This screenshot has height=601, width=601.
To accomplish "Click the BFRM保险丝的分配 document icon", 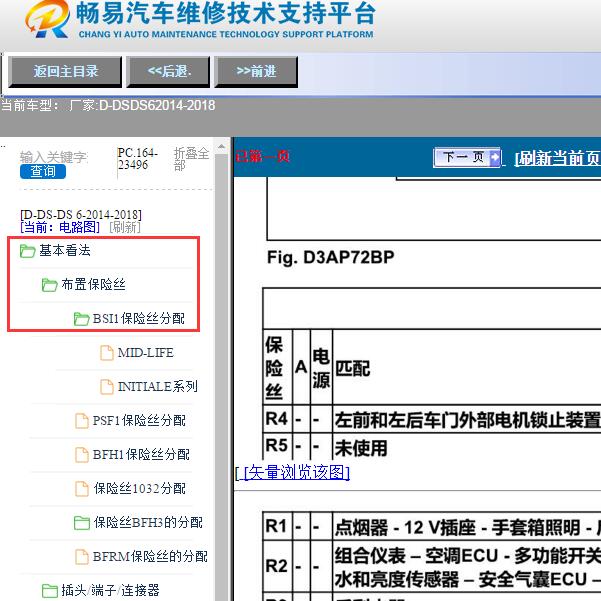I will pos(81,557).
